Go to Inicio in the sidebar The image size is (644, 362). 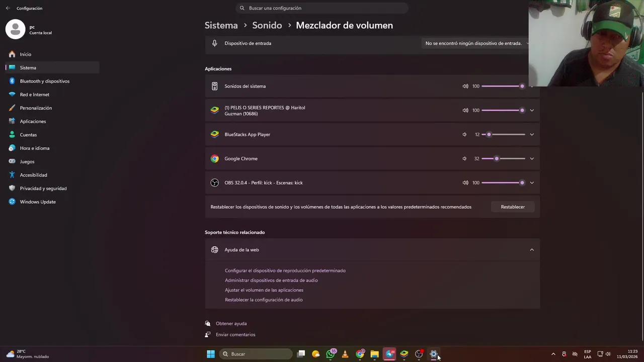point(52,54)
